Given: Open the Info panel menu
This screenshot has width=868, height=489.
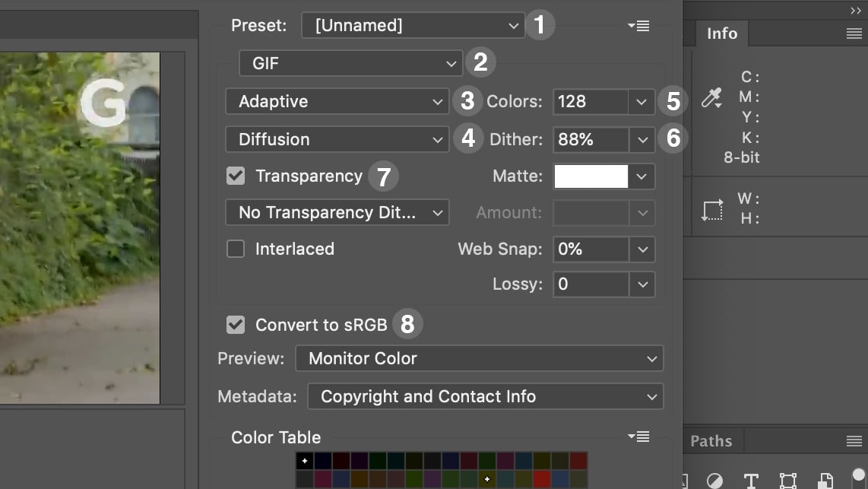Looking at the screenshot, I should (x=854, y=33).
